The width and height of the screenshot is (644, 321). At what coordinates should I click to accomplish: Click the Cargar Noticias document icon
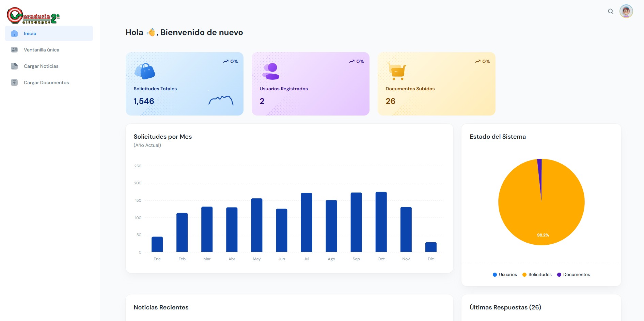14,66
